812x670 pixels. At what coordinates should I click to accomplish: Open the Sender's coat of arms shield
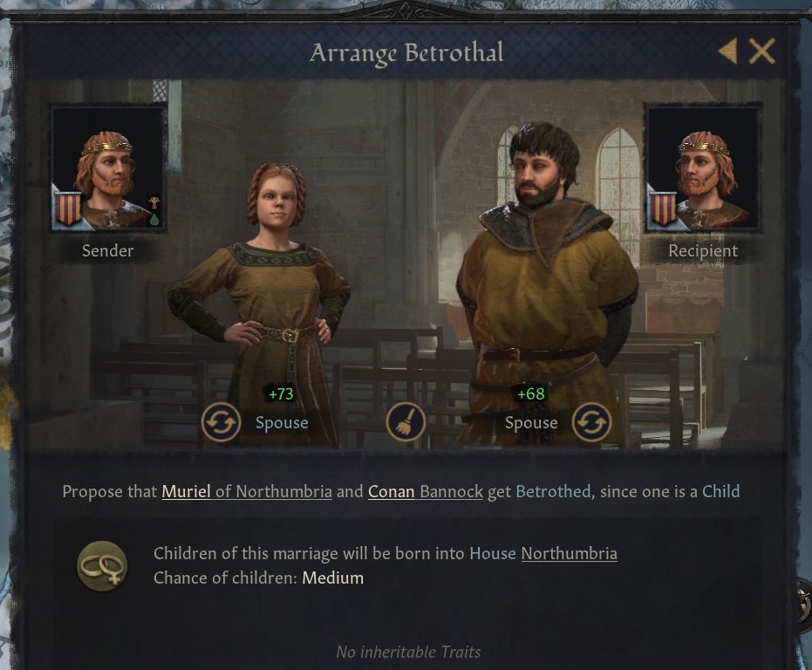click(x=68, y=209)
